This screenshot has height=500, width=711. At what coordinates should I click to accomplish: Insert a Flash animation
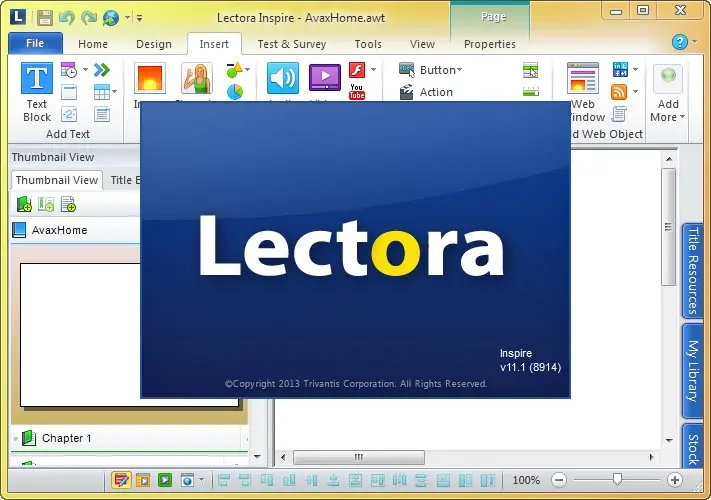click(357, 70)
